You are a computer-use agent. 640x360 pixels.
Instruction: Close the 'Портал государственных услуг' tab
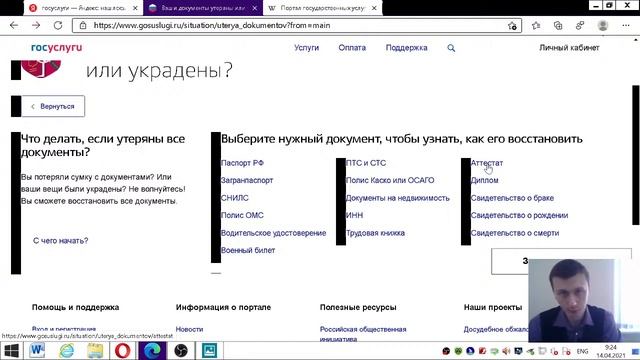pos(374,8)
